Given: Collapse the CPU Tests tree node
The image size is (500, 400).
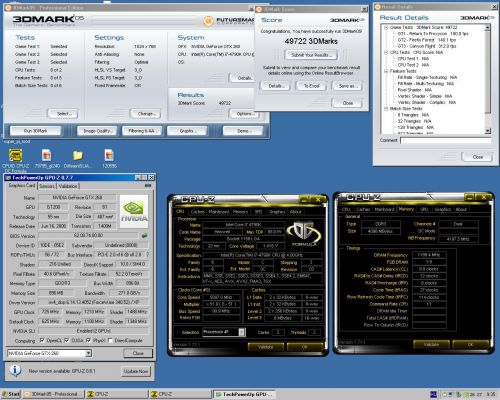Looking at the screenshot, I should (x=386, y=52).
